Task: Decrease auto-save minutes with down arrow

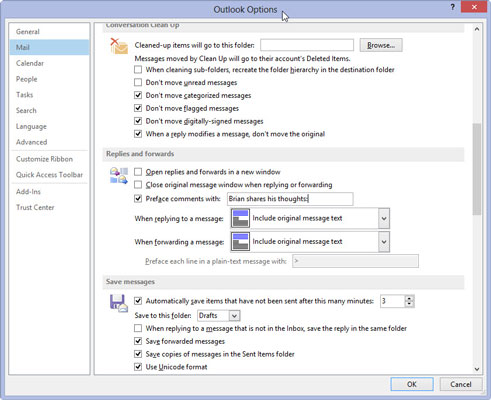Action: [x=409, y=304]
